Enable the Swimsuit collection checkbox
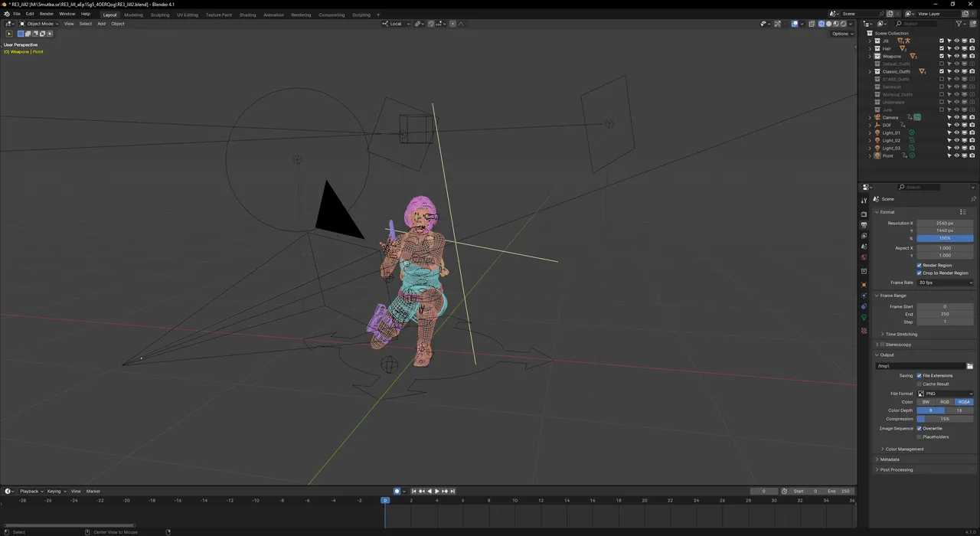 tap(942, 87)
